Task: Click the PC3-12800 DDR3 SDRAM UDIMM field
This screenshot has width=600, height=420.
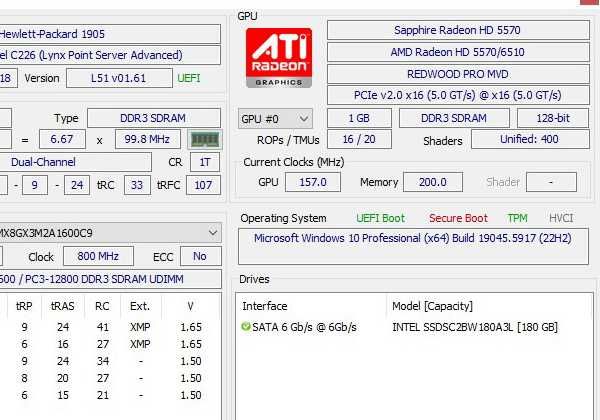Action: coord(110,279)
